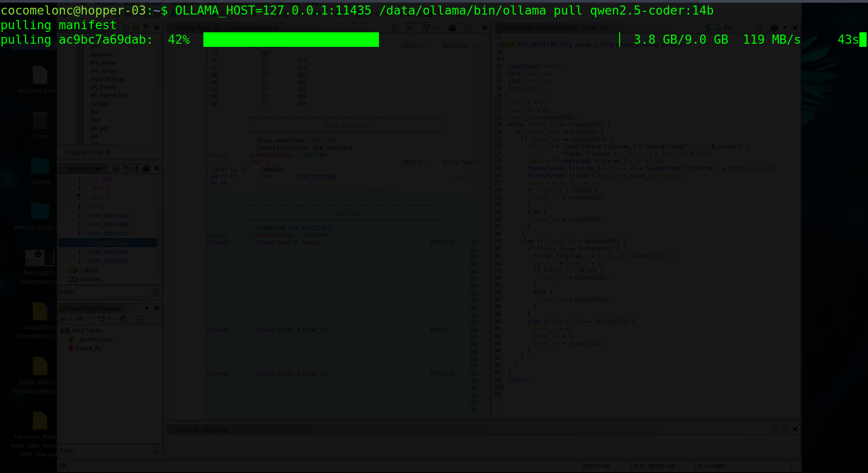Click the Decompile snapshot camera icon
Viewport: 868px width, 473px height.
point(774,28)
